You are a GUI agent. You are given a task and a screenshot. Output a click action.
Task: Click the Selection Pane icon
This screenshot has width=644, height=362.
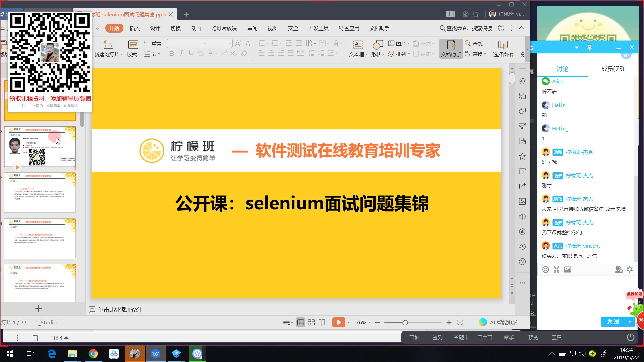coord(503,45)
